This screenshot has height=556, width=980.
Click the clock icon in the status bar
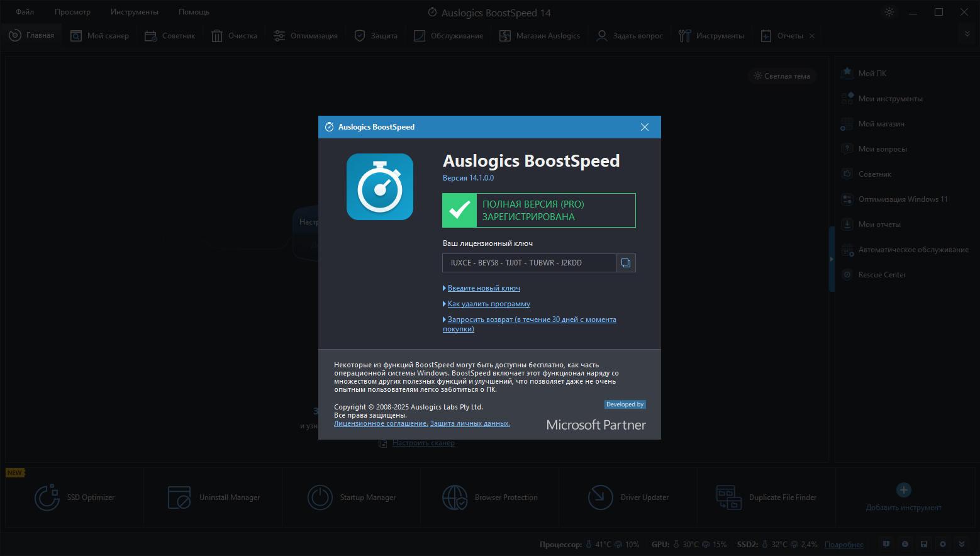905,544
